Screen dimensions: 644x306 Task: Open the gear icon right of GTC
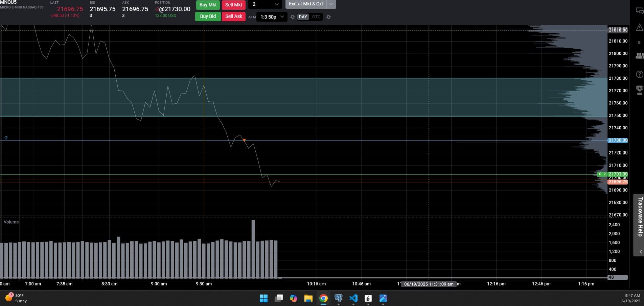[328, 17]
